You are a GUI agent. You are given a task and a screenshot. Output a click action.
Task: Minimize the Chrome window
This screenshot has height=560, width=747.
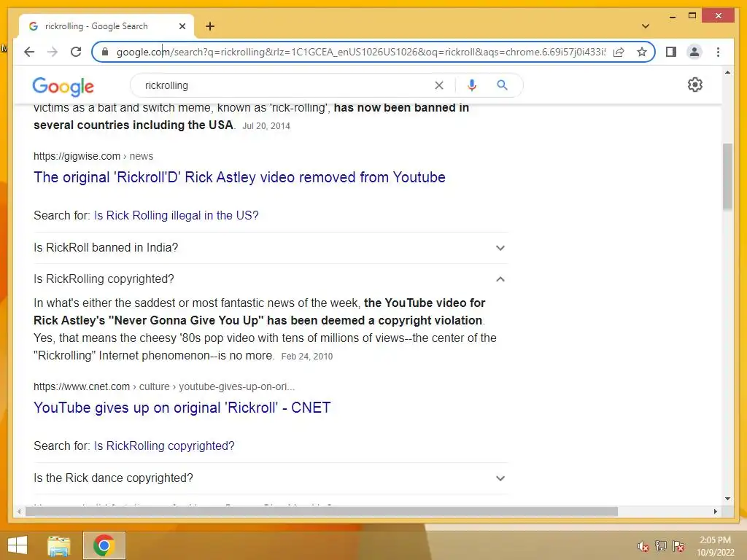(x=672, y=16)
